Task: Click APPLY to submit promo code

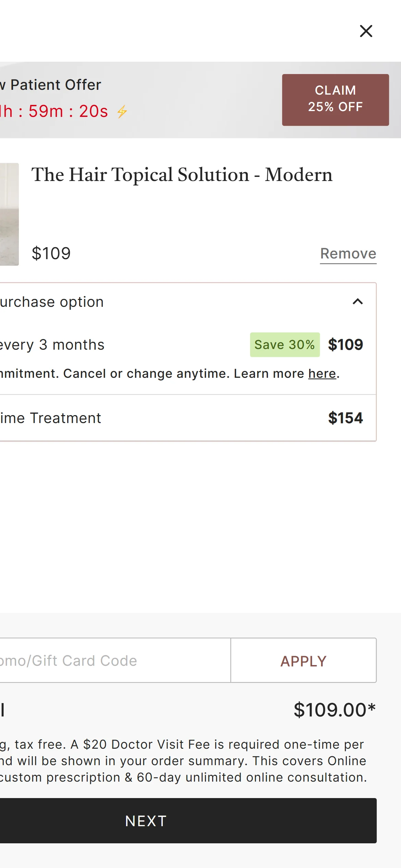Action: [x=303, y=661]
